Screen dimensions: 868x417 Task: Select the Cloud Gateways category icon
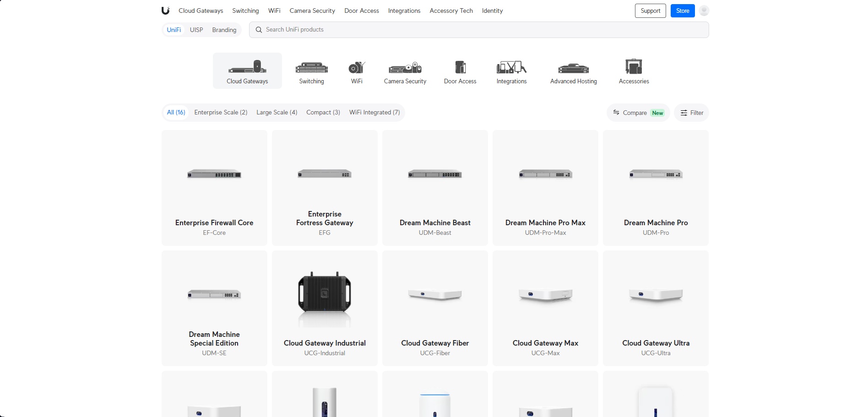(247, 67)
